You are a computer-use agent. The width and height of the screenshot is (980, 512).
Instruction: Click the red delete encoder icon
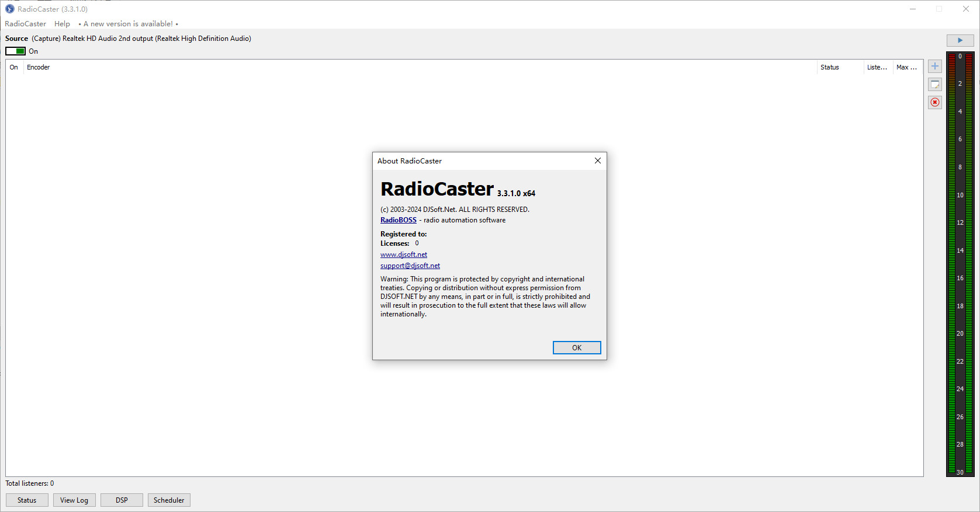(935, 102)
